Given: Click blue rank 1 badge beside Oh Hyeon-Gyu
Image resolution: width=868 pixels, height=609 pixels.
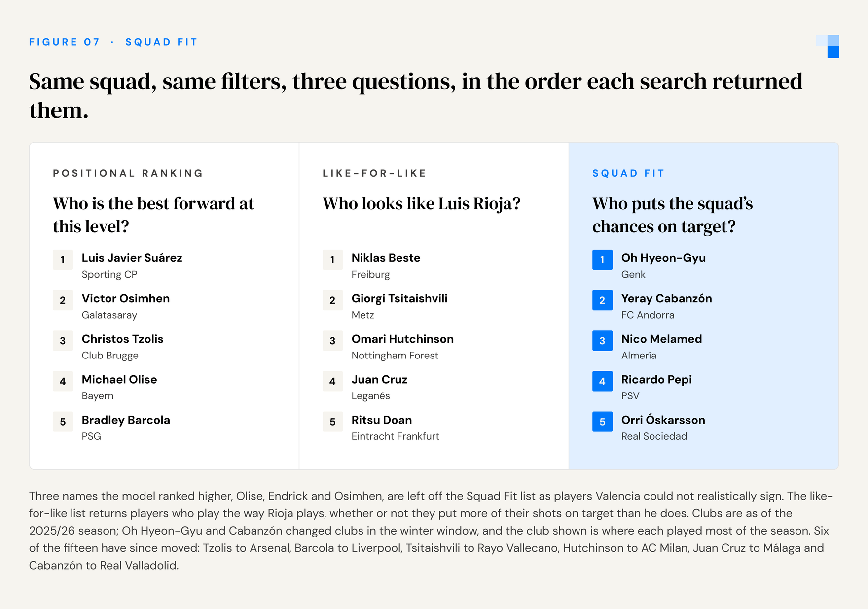Looking at the screenshot, I should [x=602, y=260].
